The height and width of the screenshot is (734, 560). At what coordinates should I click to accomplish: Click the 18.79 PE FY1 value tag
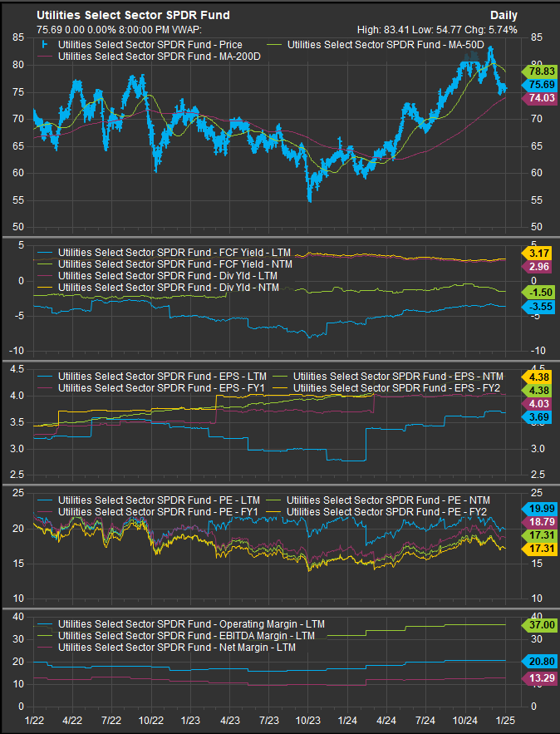[539, 522]
